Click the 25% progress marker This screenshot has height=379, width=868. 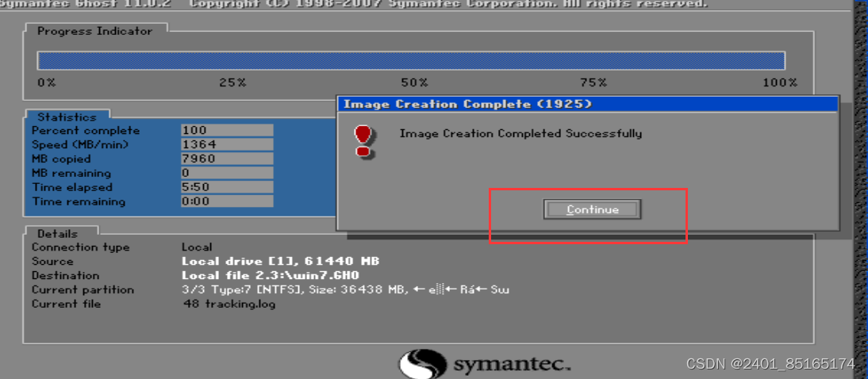[232, 82]
